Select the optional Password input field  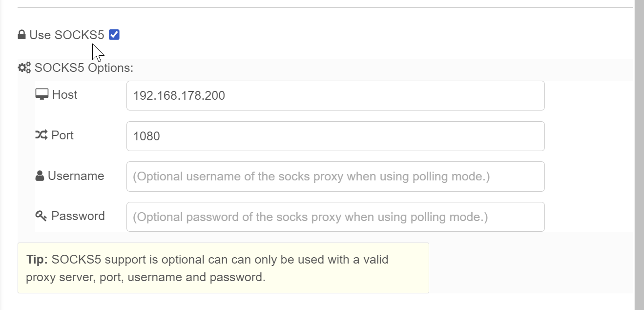pos(335,217)
